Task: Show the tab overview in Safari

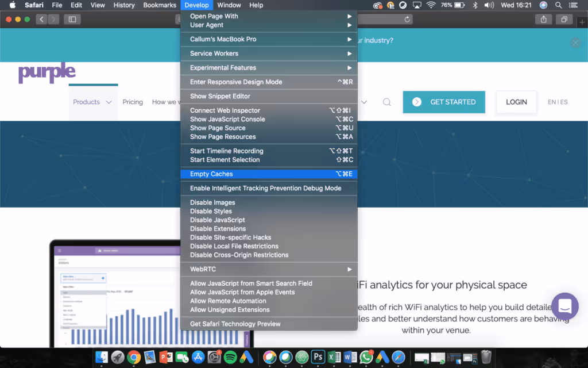Action: [564, 19]
